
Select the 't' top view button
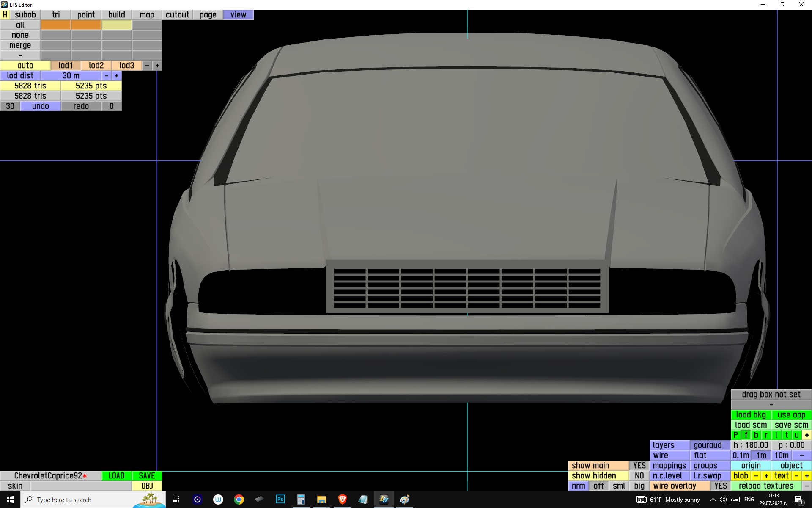point(786,435)
